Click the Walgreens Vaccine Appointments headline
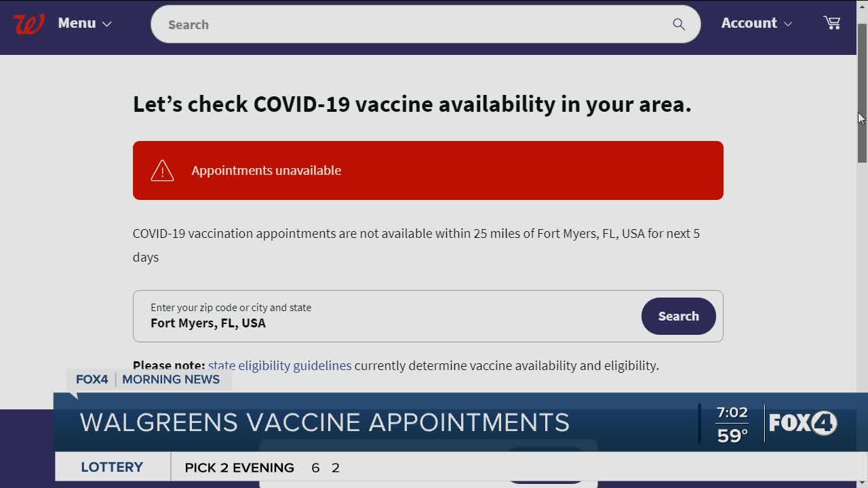868x488 pixels. (x=325, y=423)
